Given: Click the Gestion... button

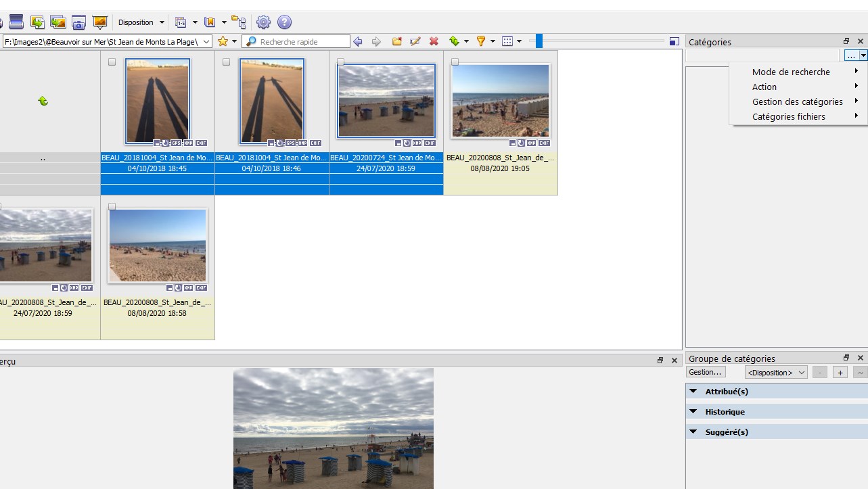Looking at the screenshot, I should point(706,372).
